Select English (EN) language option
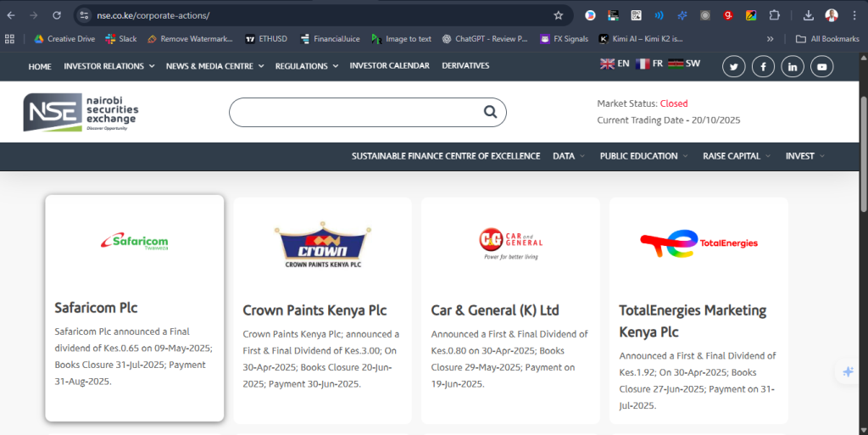The image size is (868, 435). pos(615,64)
